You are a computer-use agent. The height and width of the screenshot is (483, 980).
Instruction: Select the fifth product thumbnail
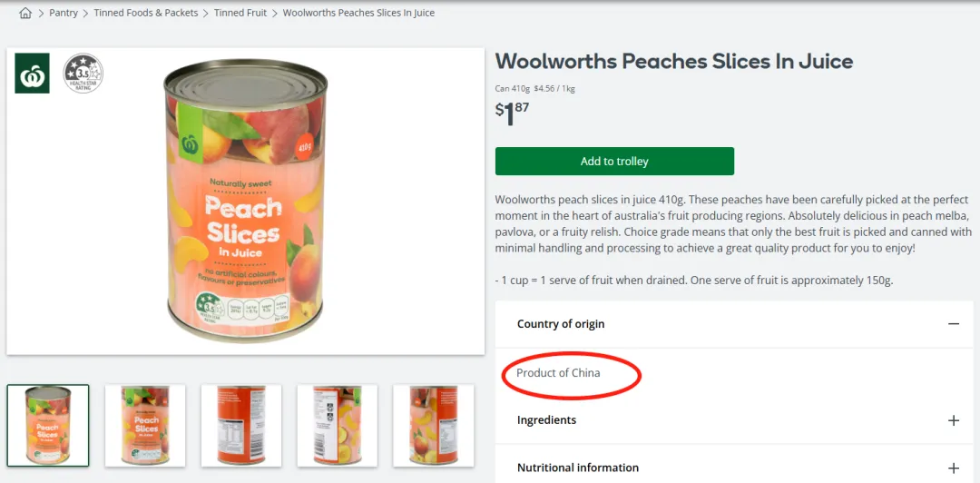pyautogui.click(x=433, y=426)
